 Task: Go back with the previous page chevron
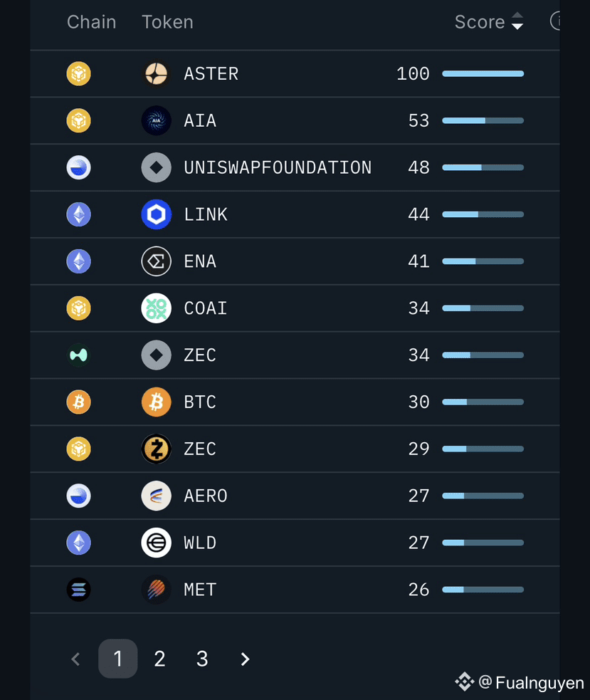click(76, 659)
